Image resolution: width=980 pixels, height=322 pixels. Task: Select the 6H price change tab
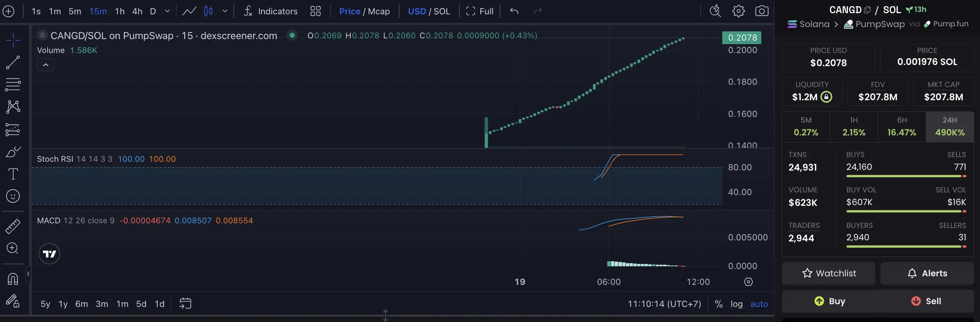[x=901, y=127]
